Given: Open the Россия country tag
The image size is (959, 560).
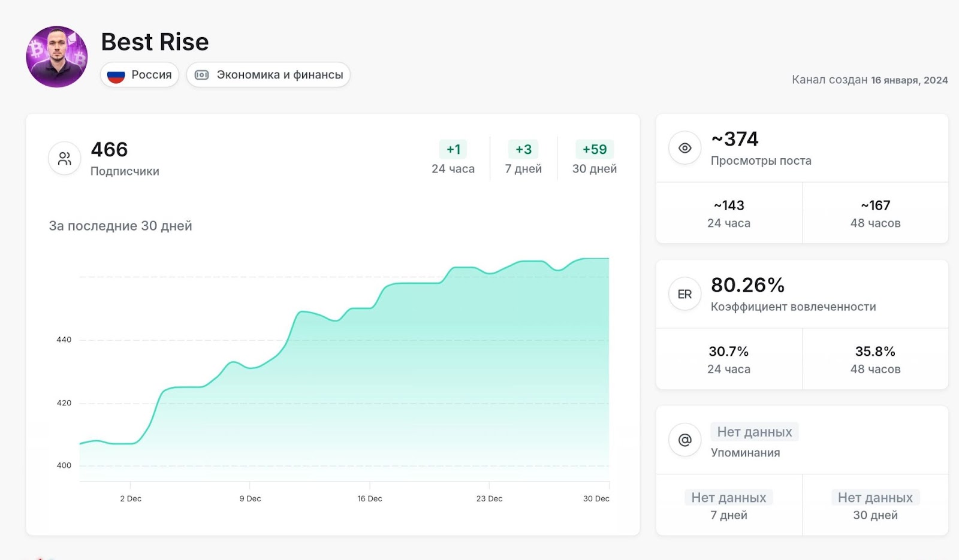Looking at the screenshot, I should [x=140, y=75].
